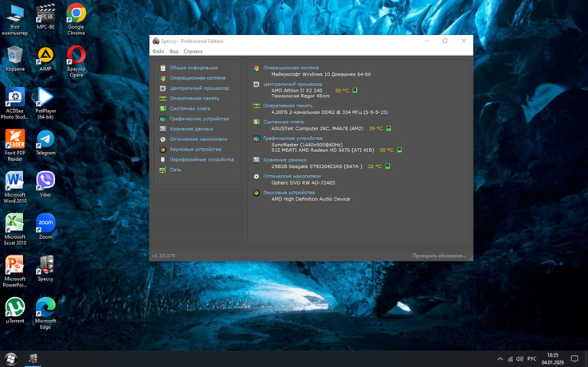Open the Вид menu
Screen dimensions: 588x367
pyautogui.click(x=174, y=52)
